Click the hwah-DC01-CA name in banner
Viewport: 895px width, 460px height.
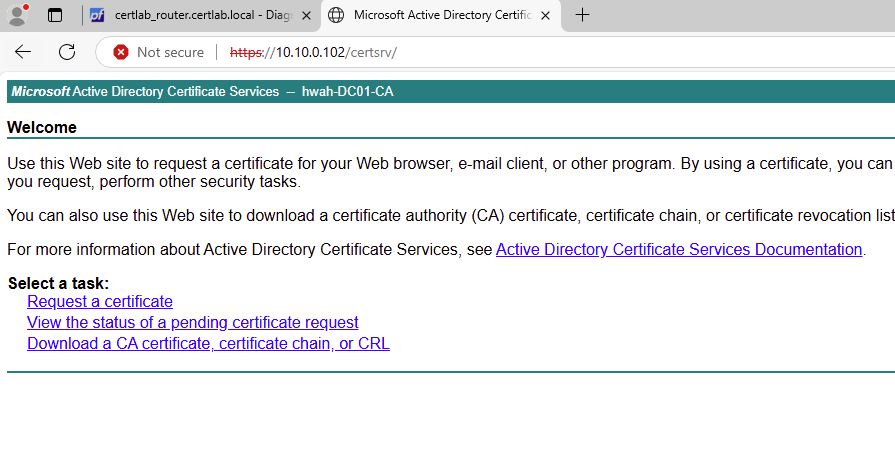(x=347, y=91)
